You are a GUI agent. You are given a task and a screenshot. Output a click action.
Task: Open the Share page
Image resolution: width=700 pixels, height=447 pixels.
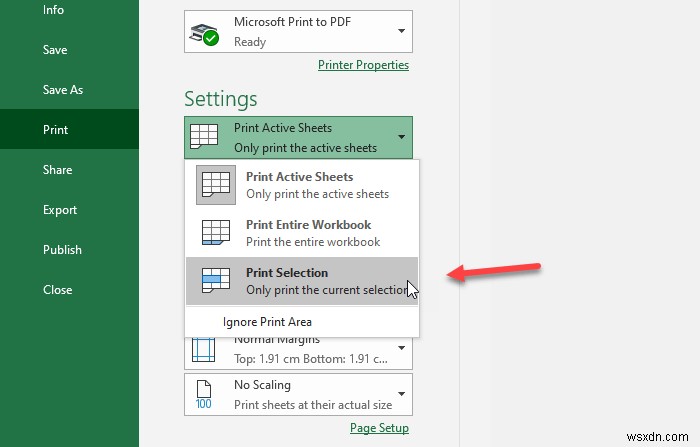click(x=58, y=170)
